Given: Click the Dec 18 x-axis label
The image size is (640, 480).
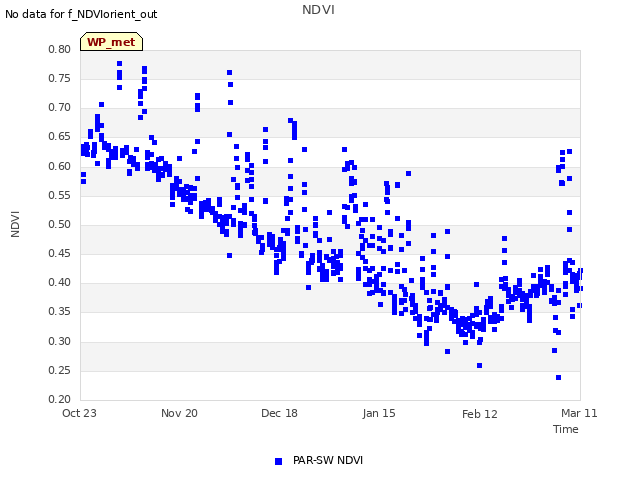Looking at the screenshot, I should point(279,413).
